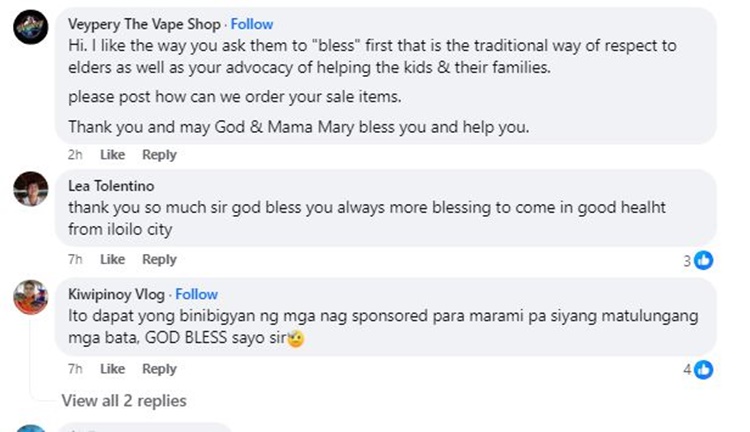Follow Veypery The Vape Shop

[252, 24]
